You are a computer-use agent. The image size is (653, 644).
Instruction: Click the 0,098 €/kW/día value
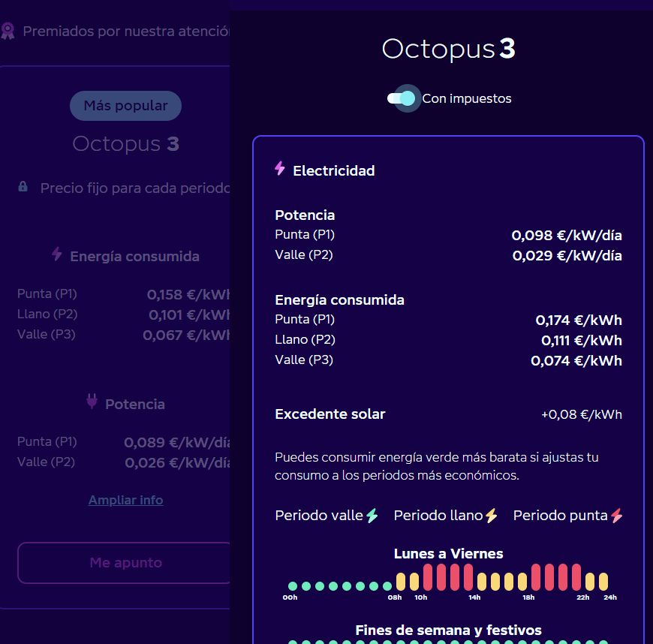click(x=567, y=236)
